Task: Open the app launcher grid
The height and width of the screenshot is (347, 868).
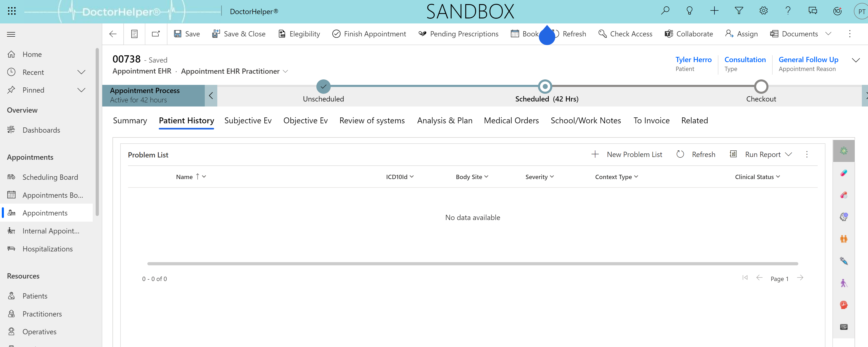Action: 12,11
